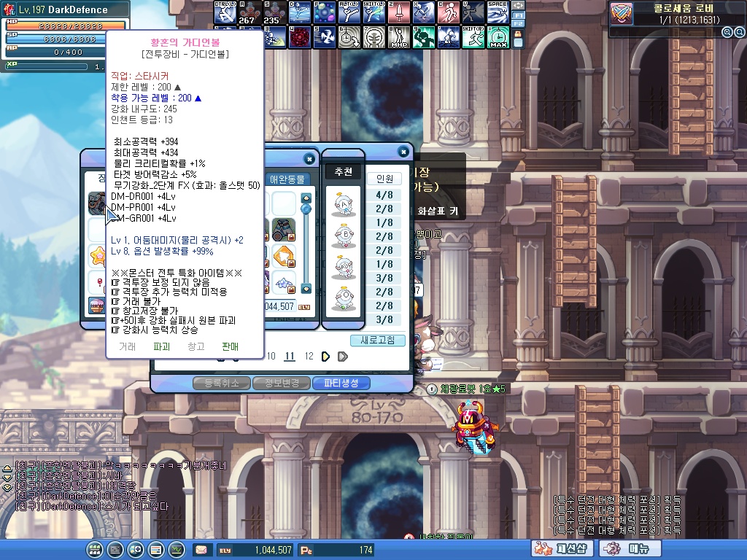Choose 파괴 in the item tooltip
The height and width of the screenshot is (560, 747).
161,346
